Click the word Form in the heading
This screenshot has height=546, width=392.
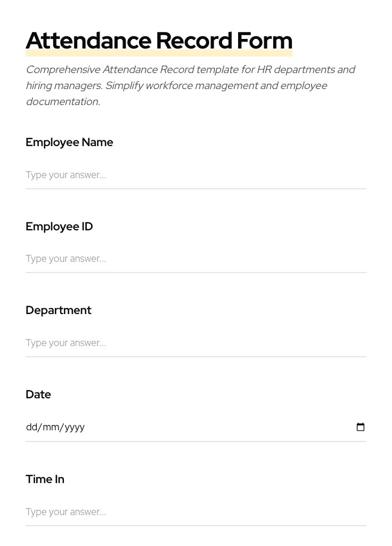(265, 41)
